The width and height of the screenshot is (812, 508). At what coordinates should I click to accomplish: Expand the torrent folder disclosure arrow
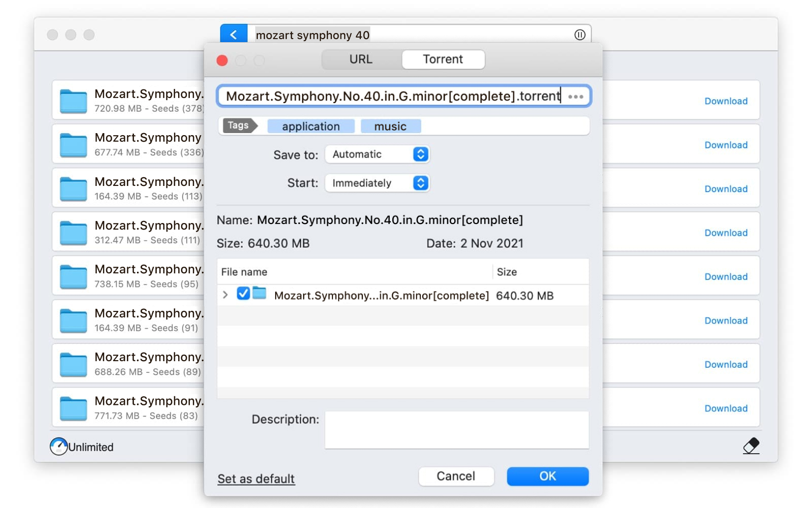click(x=225, y=295)
